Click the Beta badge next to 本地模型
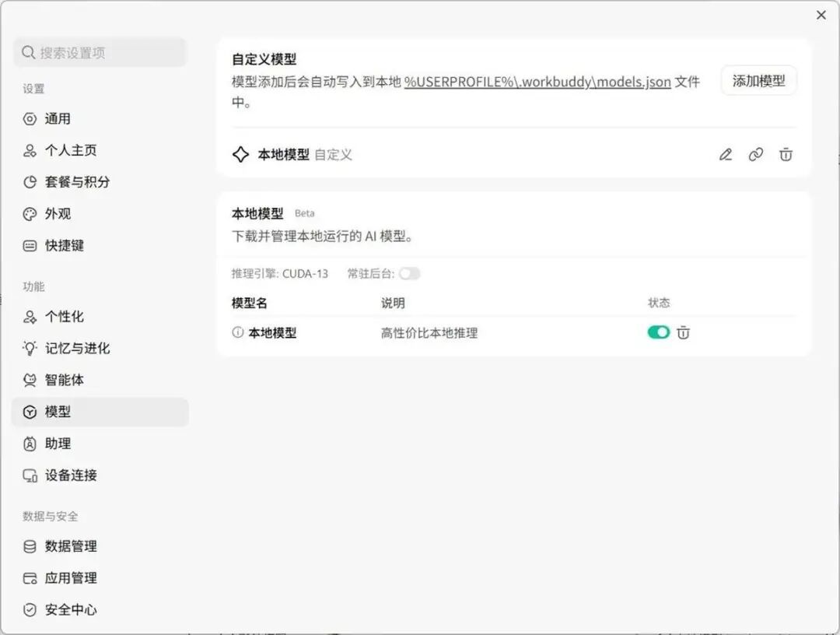Screen dimensions: 840x635 (304, 213)
